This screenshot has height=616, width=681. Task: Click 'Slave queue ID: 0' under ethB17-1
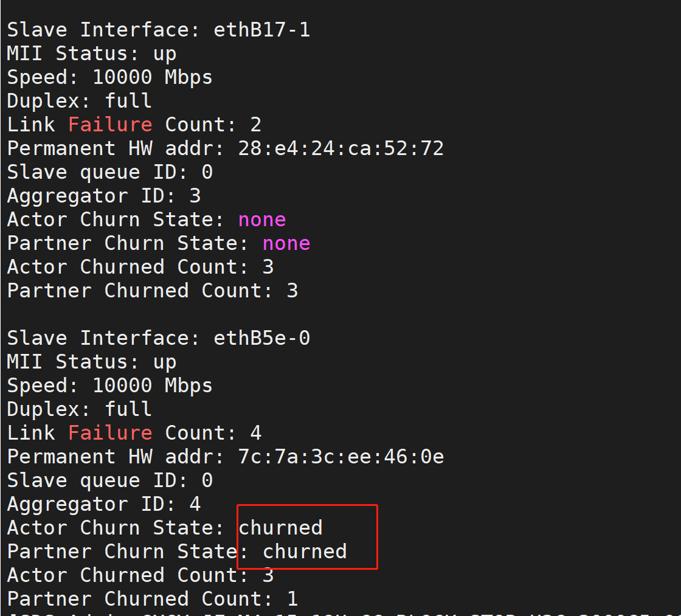point(109,172)
